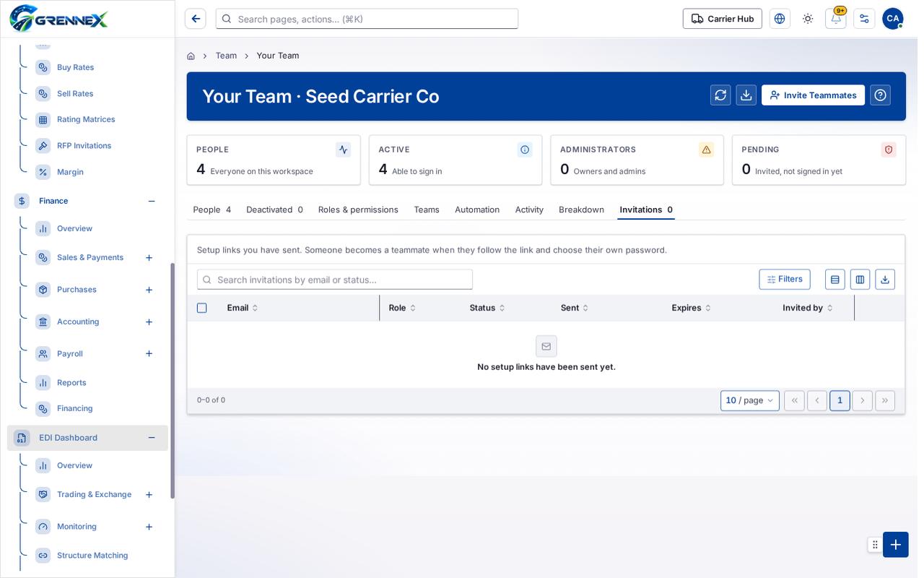This screenshot has height=578, width=924.
Task: Expand the Purchases submenu
Action: (x=149, y=290)
